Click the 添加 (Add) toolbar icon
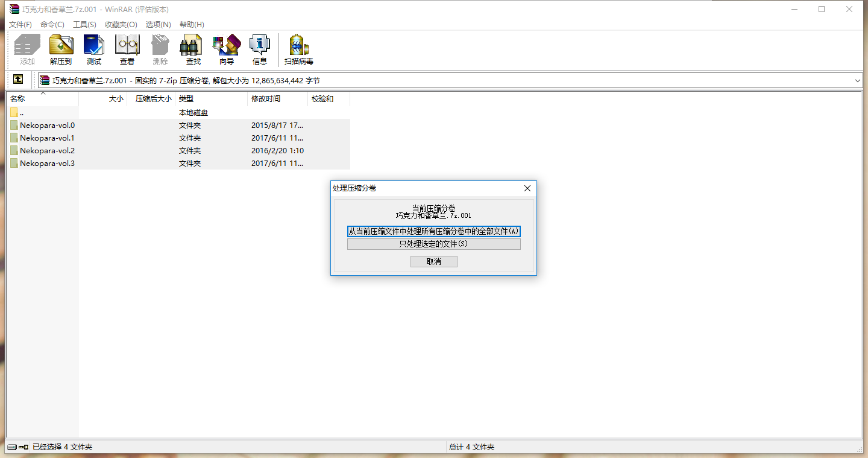 27,49
